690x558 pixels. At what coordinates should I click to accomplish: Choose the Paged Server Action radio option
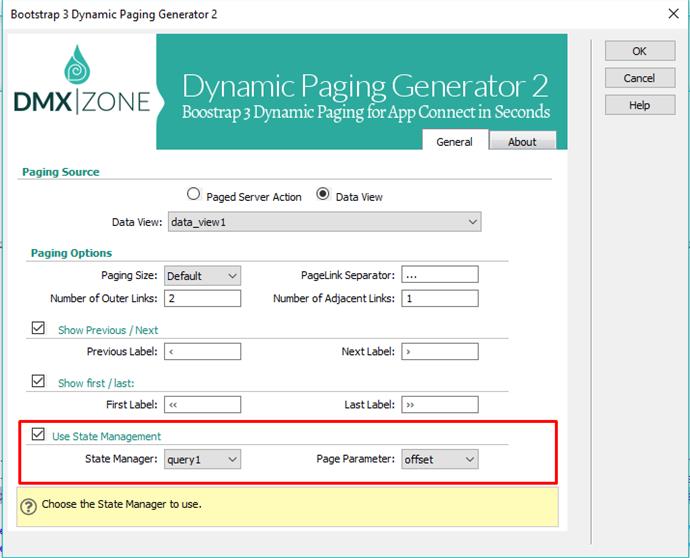(x=193, y=194)
